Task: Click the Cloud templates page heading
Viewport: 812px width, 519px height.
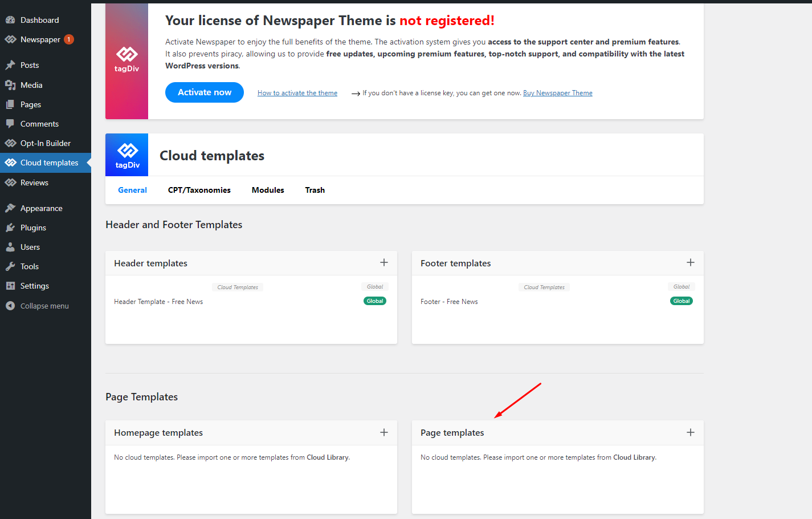Action: [212, 156]
